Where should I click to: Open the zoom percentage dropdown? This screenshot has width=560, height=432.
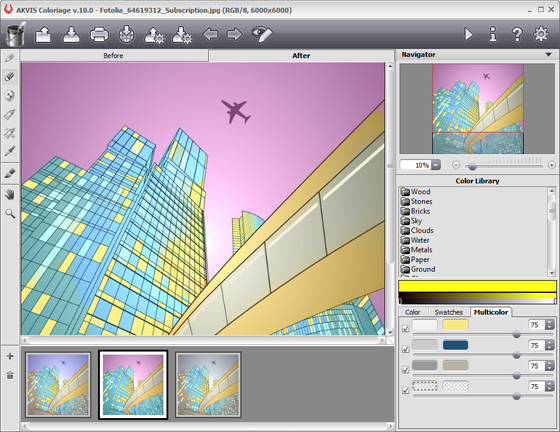(x=436, y=165)
